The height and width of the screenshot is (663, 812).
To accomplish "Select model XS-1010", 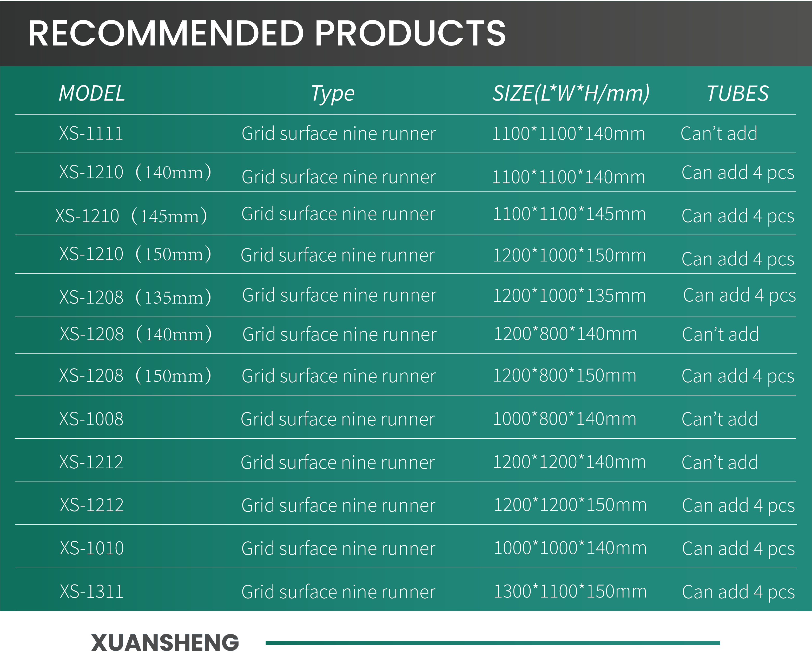I will tap(92, 548).
